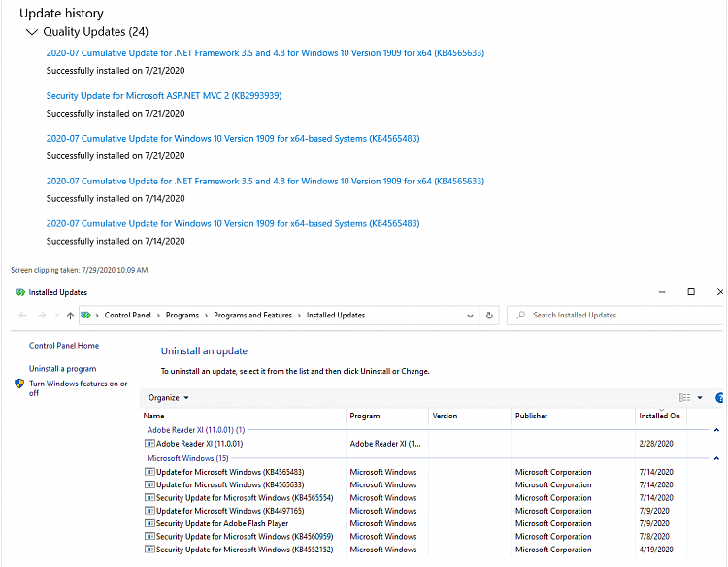
Task: Click the address bar Control Panel location icon
Action: click(x=85, y=315)
